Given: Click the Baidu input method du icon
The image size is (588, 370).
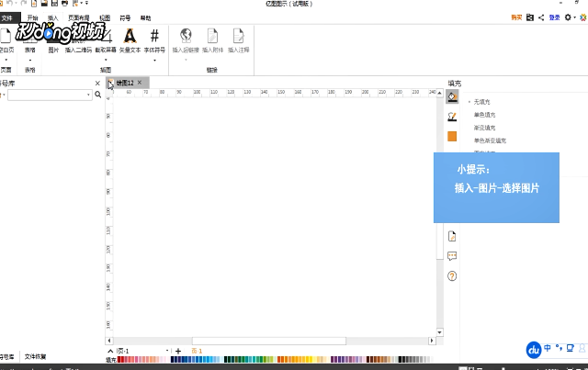Looking at the screenshot, I should tap(534, 350).
